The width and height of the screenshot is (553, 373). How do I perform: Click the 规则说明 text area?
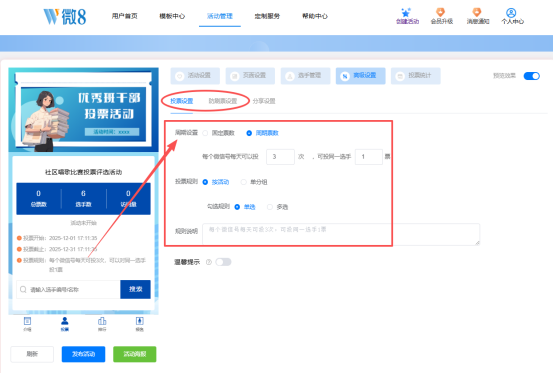point(341,234)
